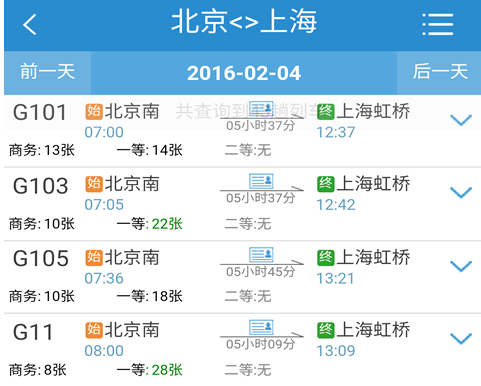
Task: Go to next day 后一天
Action: pos(439,72)
